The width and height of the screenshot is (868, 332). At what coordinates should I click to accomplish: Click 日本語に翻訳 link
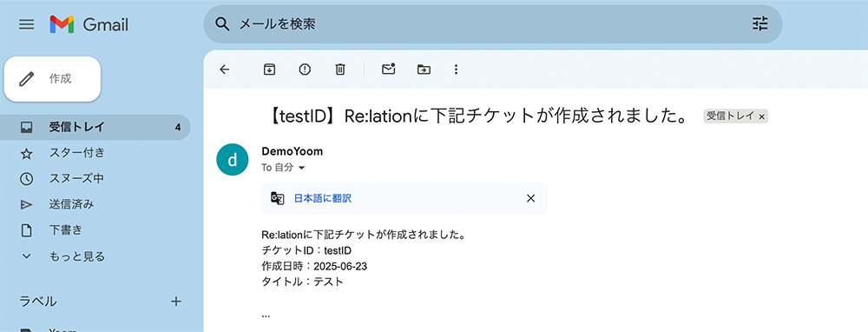pos(323,198)
